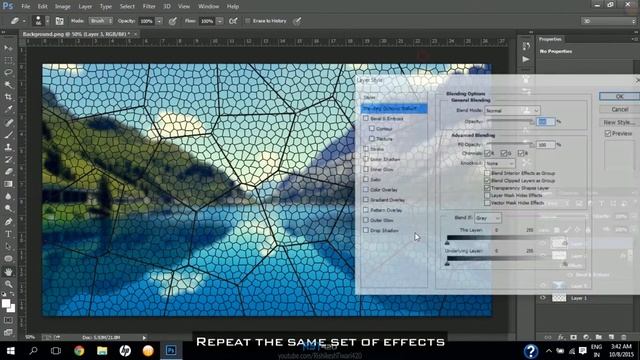Screen dimensions: 640x360
Task: Select the Clone Stamp tool
Action: coord(8,147)
